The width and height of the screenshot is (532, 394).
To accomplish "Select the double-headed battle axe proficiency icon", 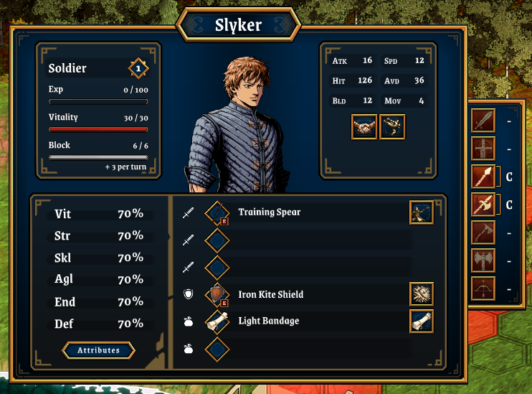I will [x=483, y=261].
